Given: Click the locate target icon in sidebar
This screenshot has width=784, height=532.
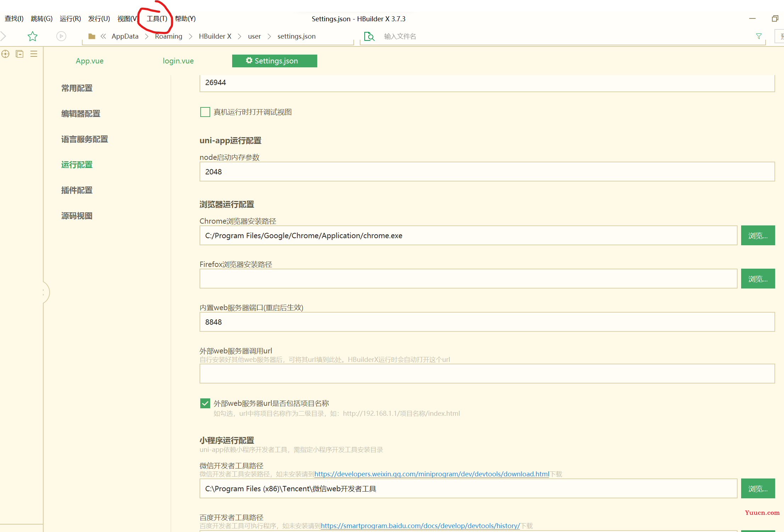Looking at the screenshot, I should [5, 54].
